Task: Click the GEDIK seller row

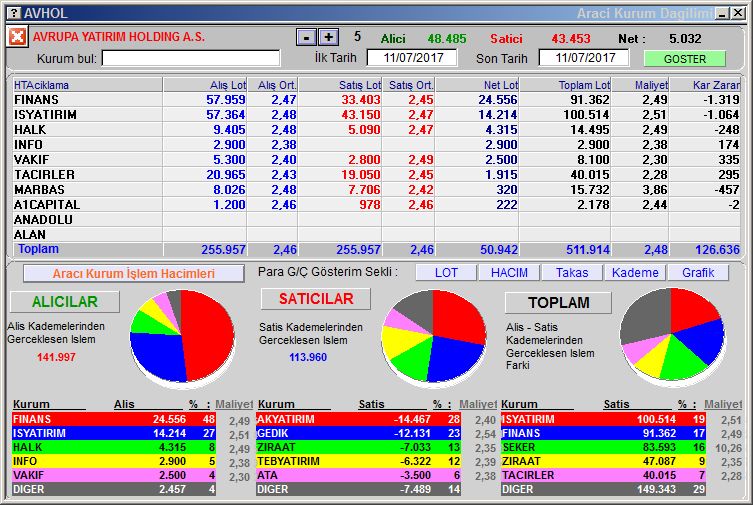Action: click(358, 433)
